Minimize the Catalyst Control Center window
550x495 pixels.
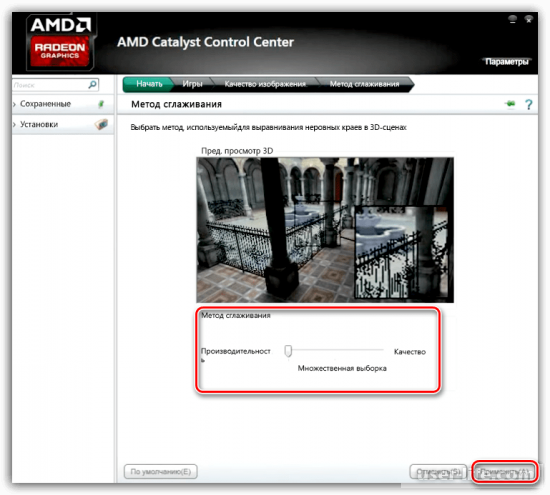(512, 19)
